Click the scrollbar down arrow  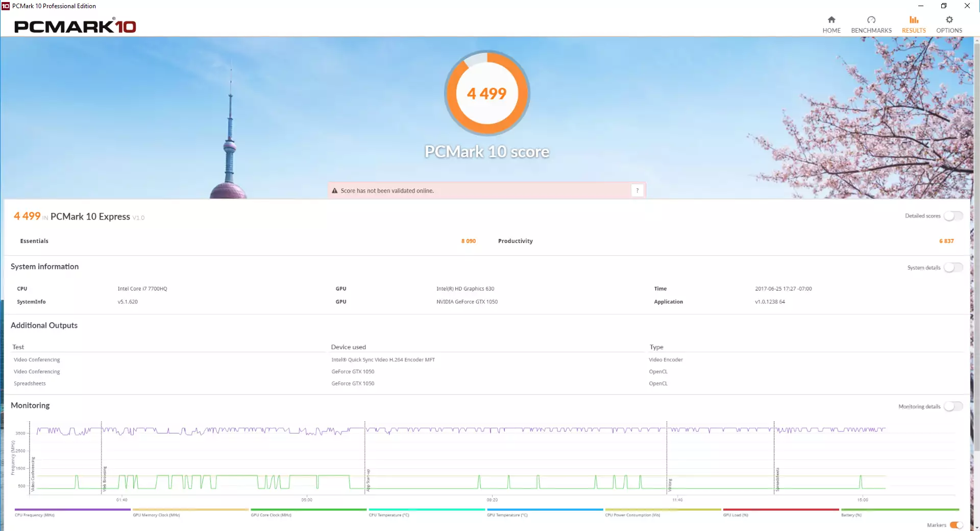(977, 527)
